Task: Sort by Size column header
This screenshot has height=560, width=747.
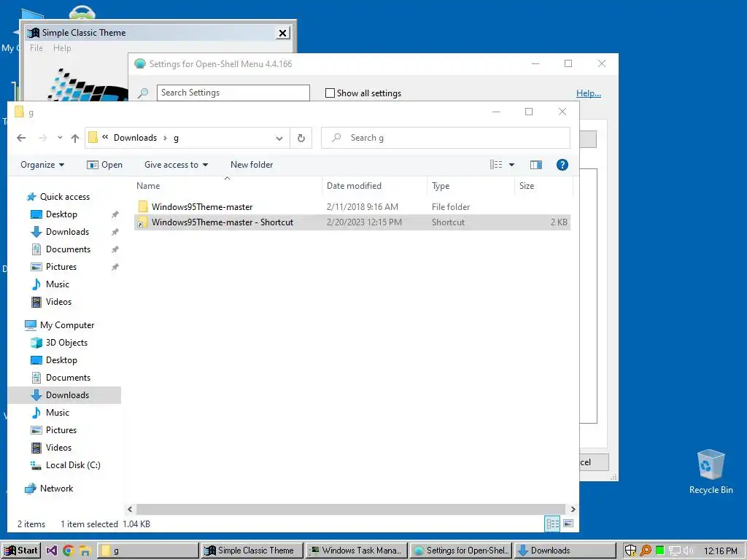Action: pos(543,186)
